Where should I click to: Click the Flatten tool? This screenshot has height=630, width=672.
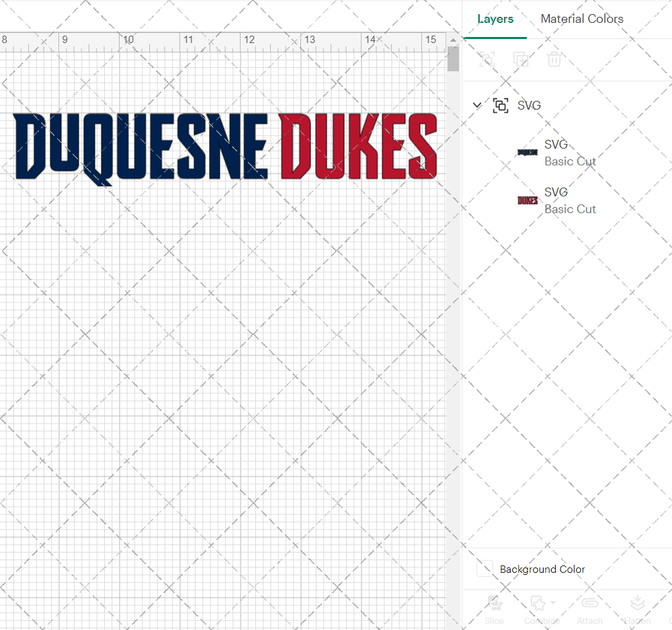[637, 610]
